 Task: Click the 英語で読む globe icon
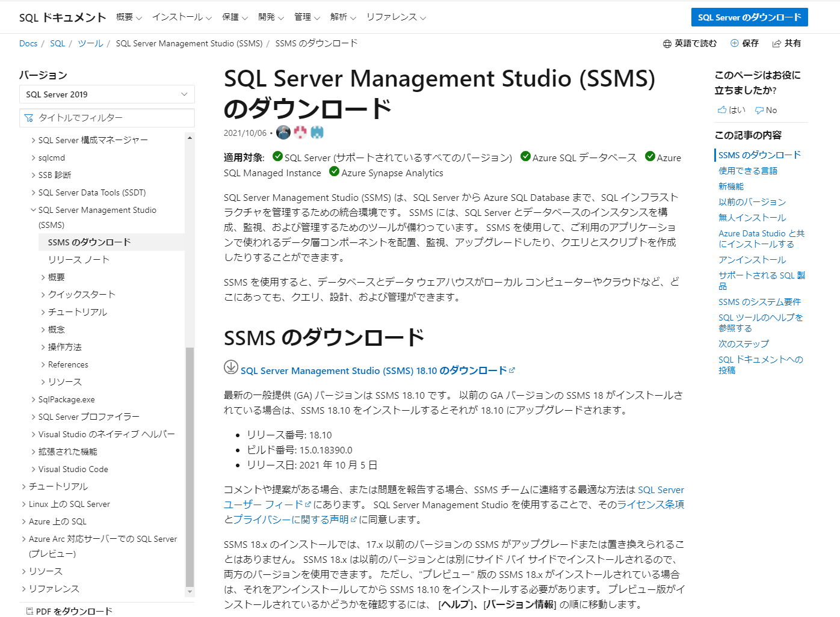click(667, 43)
